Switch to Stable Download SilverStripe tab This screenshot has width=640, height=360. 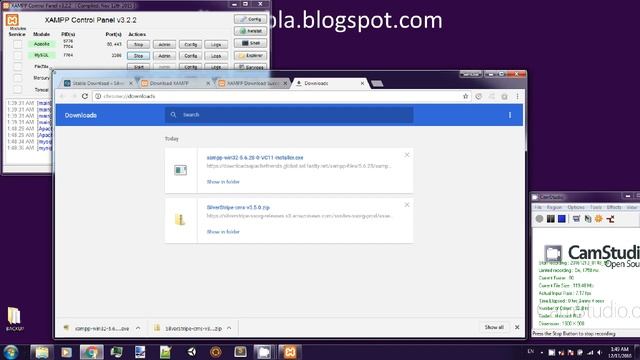pyautogui.click(x=97, y=83)
